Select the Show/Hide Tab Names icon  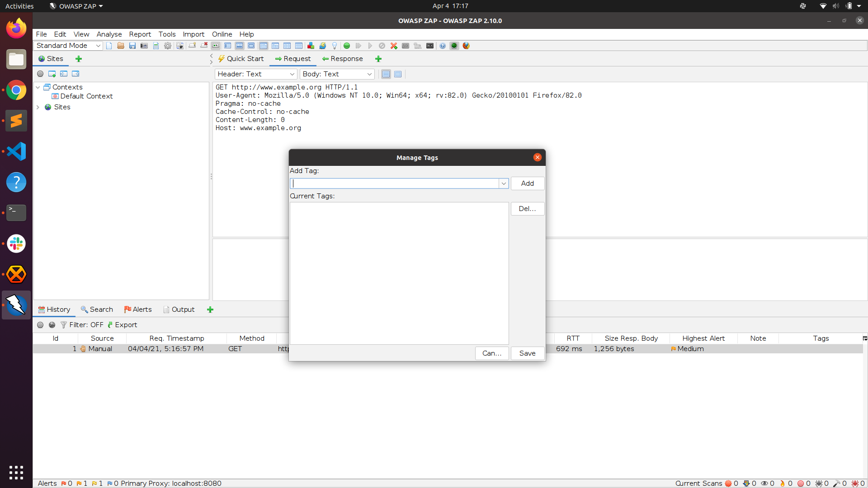(x=216, y=46)
